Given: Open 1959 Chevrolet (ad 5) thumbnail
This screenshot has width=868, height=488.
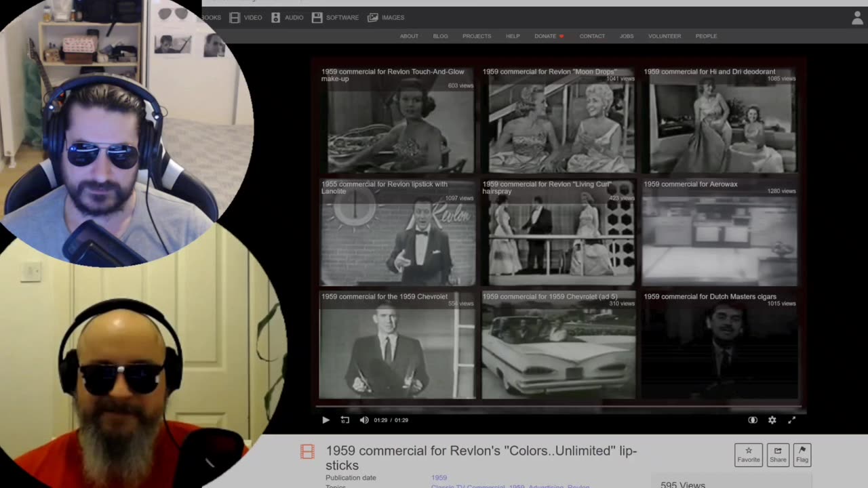Looking at the screenshot, I should pyautogui.click(x=559, y=345).
